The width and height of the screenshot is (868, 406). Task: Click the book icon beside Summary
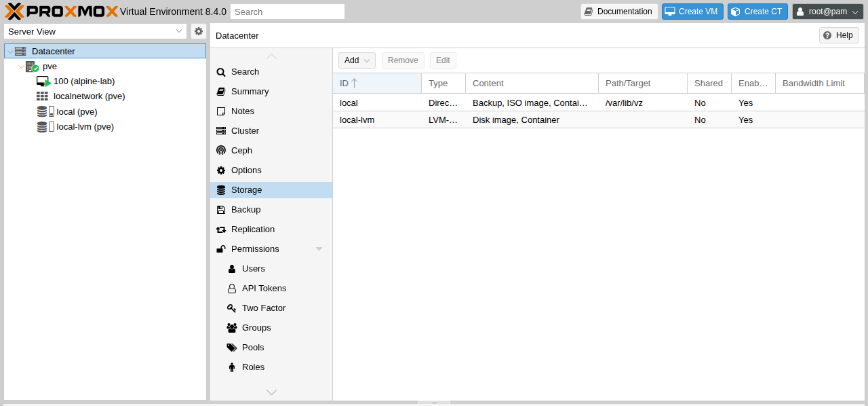(220, 92)
